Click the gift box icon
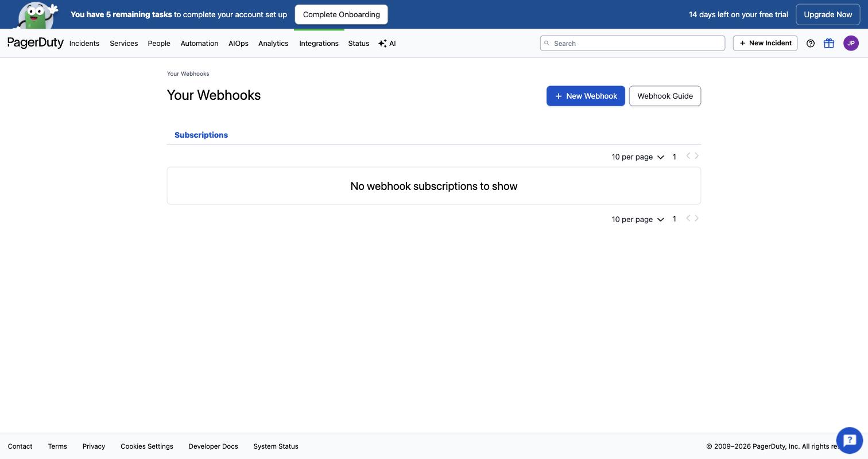 [x=829, y=43]
